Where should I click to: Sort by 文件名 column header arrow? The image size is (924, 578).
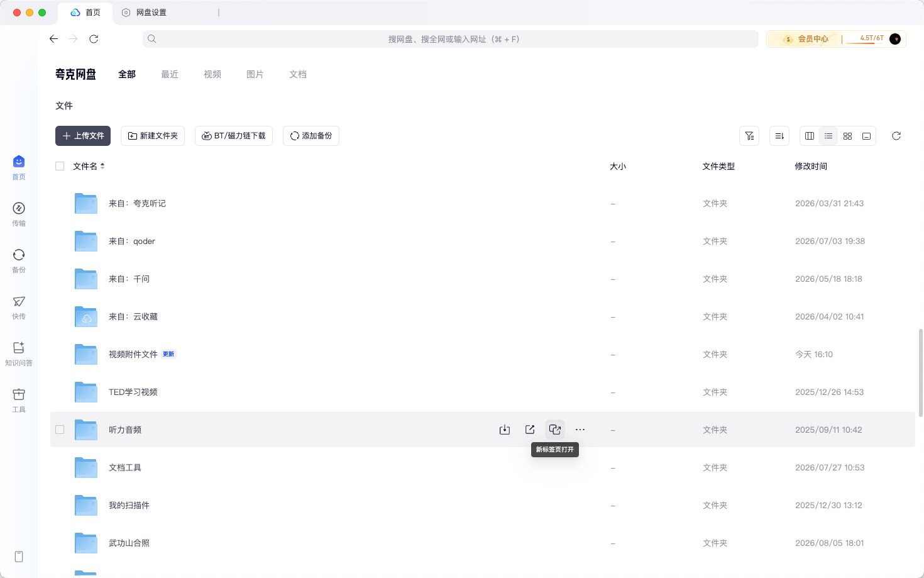pyautogui.click(x=102, y=166)
